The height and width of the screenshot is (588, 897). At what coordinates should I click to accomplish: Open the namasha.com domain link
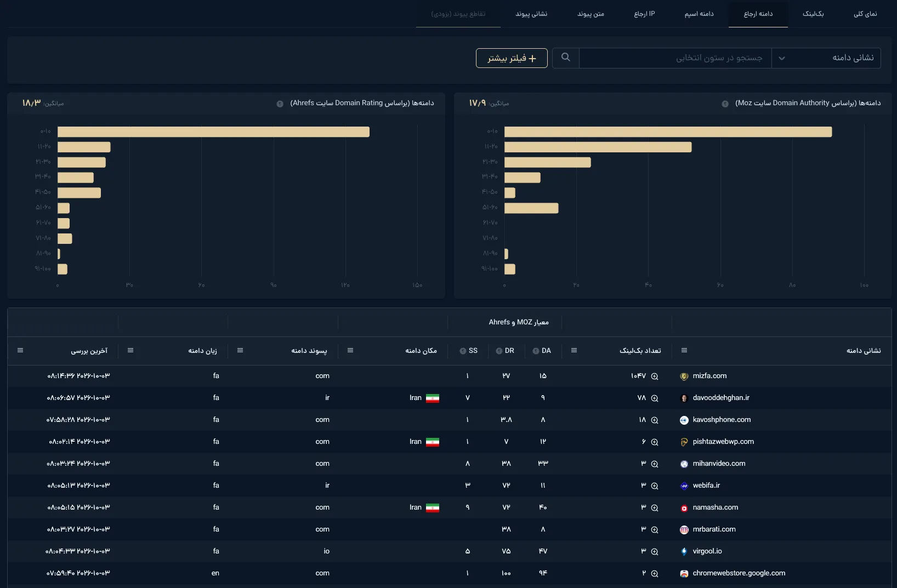(x=715, y=507)
